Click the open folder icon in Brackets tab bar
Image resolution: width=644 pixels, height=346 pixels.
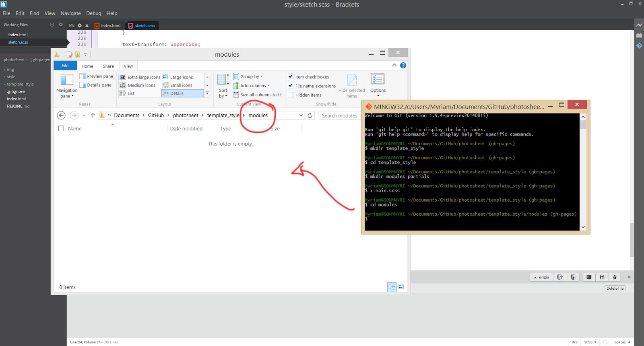(72, 25)
